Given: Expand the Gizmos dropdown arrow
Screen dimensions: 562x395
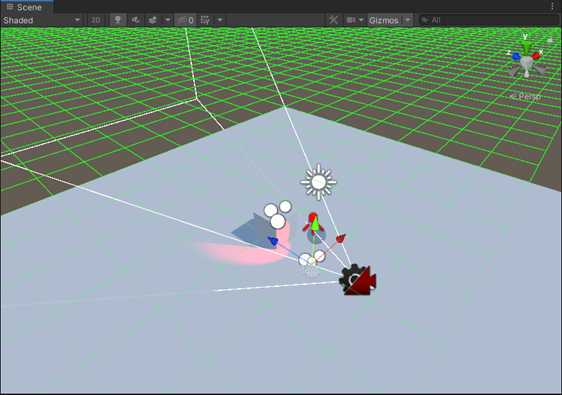Looking at the screenshot, I should click(x=408, y=20).
